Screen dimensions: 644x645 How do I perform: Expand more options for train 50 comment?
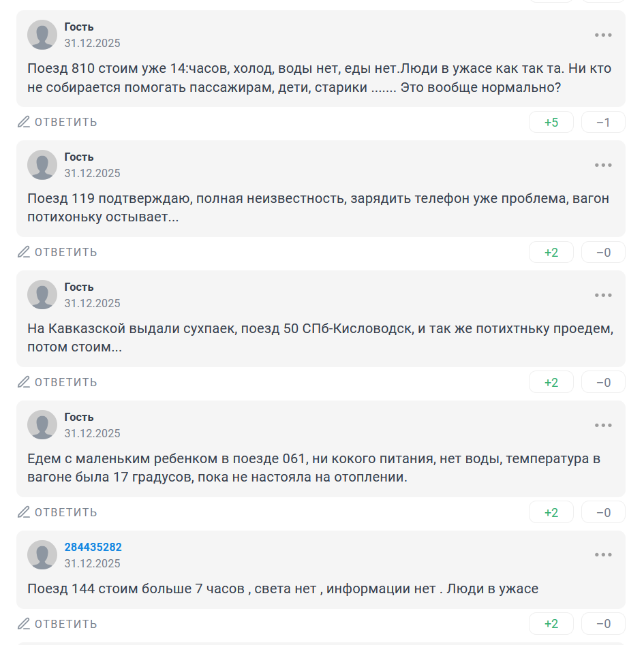click(x=603, y=295)
